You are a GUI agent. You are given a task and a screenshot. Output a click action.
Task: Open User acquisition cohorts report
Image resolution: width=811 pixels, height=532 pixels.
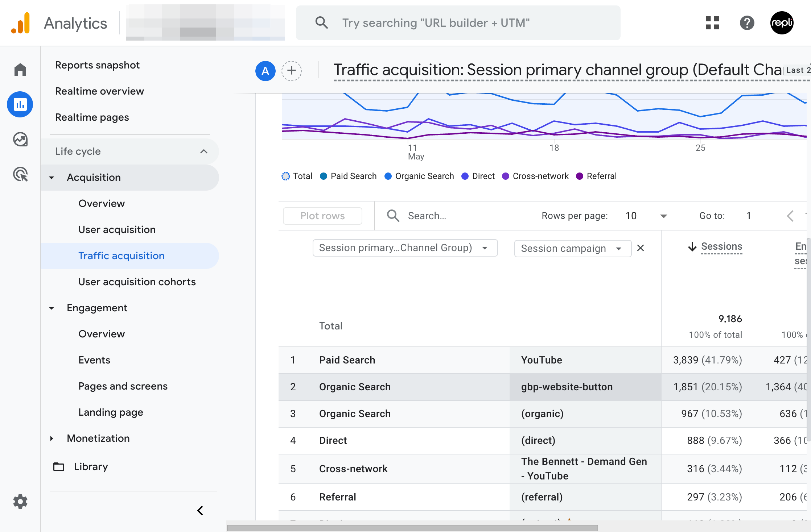click(137, 282)
